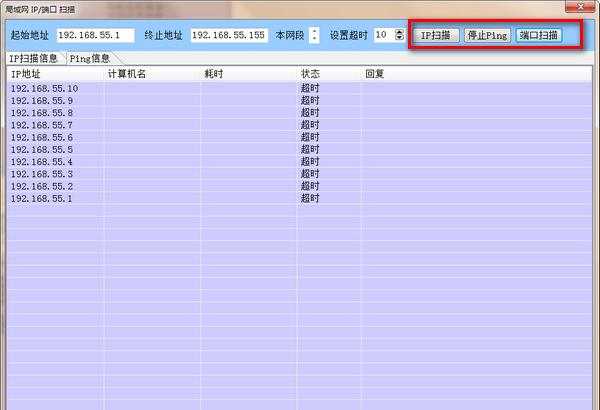The height and width of the screenshot is (410, 600).
Task: Start the 端口扫描 port scan
Action: (x=538, y=35)
